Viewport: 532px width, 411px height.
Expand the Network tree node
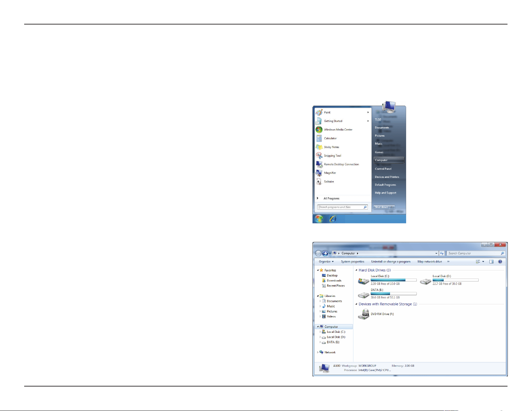(318, 352)
